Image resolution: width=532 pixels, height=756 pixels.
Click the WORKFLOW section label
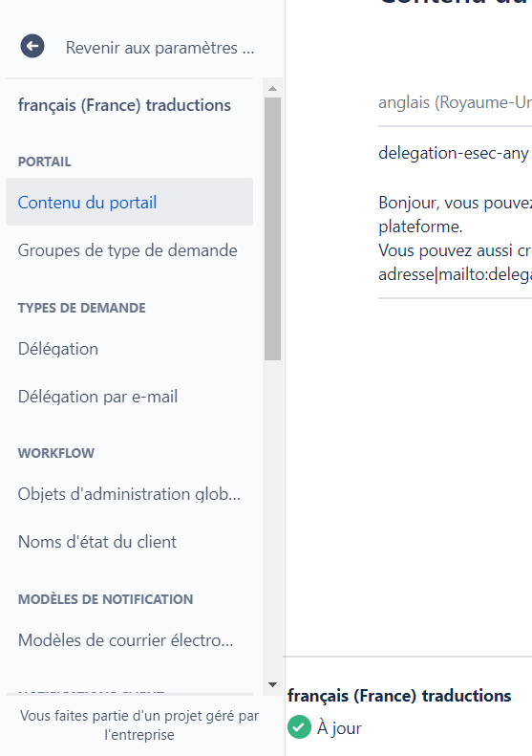point(56,453)
